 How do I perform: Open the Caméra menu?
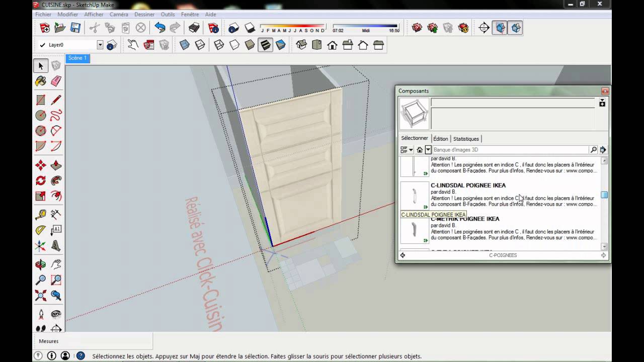(x=119, y=15)
